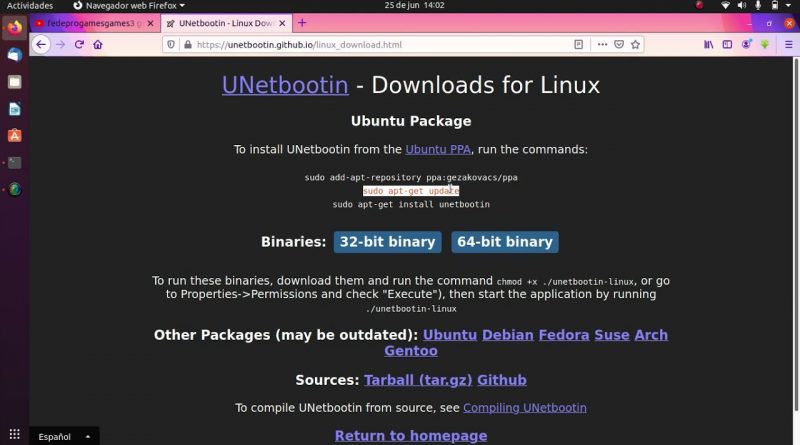Image resolution: width=800 pixels, height=445 pixels.
Task: Open the Debian package link
Action: 508,335
